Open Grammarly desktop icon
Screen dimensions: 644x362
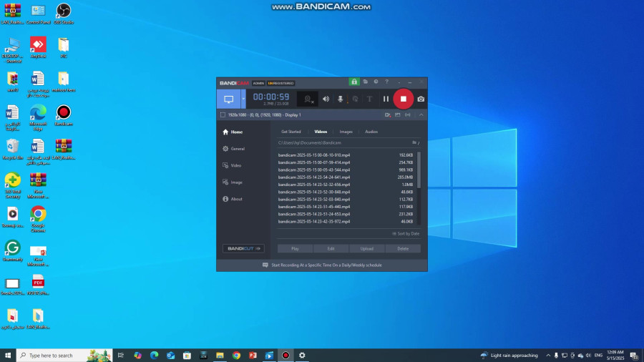(x=12, y=250)
